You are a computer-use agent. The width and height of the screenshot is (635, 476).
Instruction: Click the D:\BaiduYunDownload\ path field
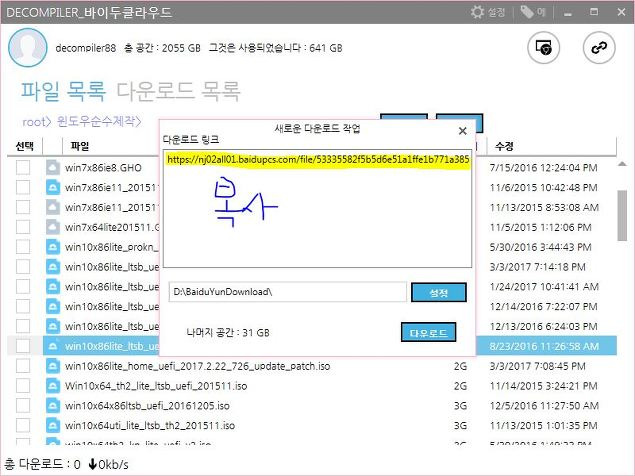(x=288, y=292)
